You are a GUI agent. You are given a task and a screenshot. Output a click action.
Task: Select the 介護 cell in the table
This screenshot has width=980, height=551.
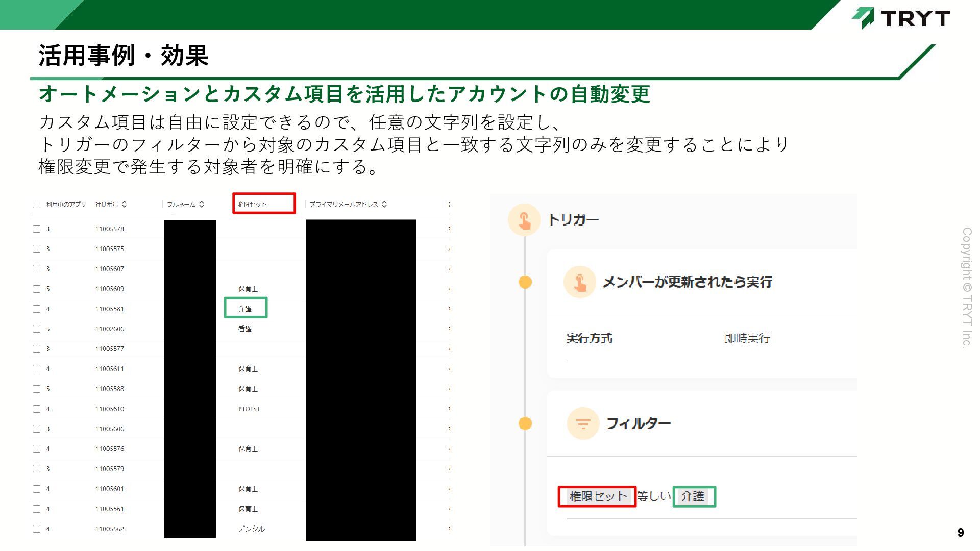click(246, 309)
